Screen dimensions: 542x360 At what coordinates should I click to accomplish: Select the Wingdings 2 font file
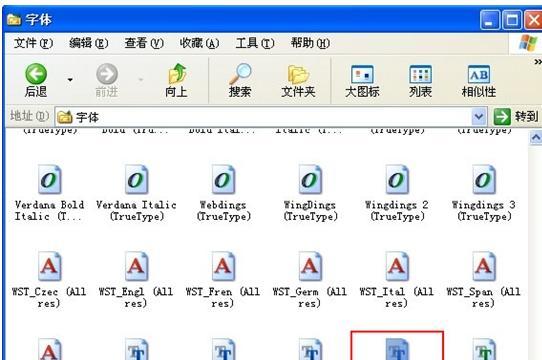click(397, 193)
